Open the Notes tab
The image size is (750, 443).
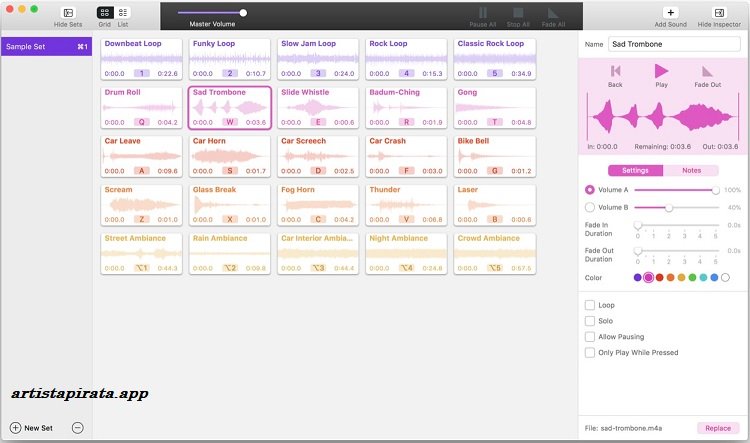pyautogui.click(x=691, y=171)
